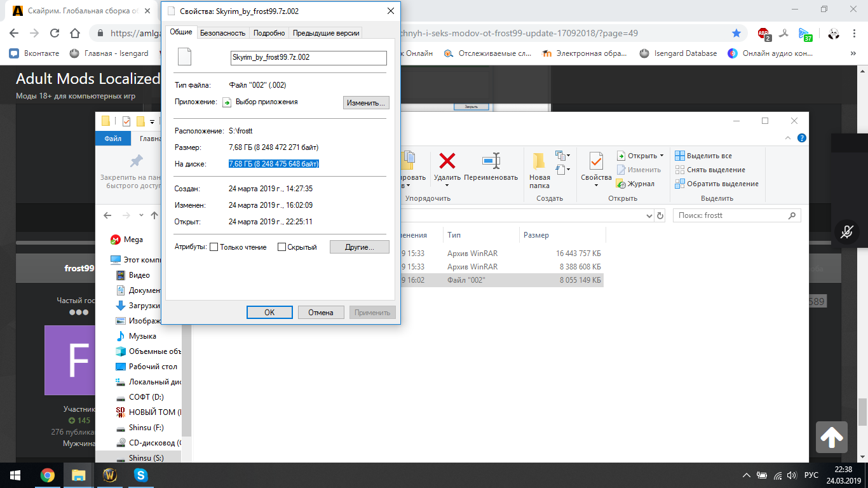Tick the Скрытый attribute checkbox
Viewport: 868px width, 488px height.
tap(281, 247)
